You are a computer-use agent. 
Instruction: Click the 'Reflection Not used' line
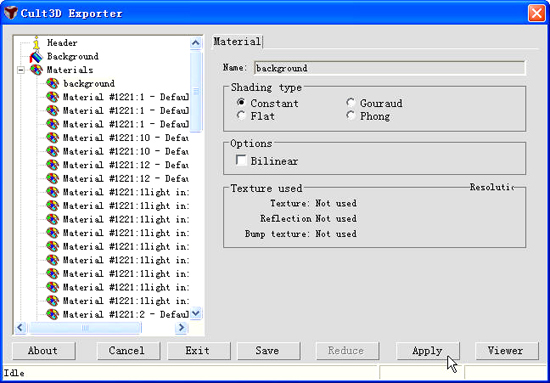click(x=308, y=219)
